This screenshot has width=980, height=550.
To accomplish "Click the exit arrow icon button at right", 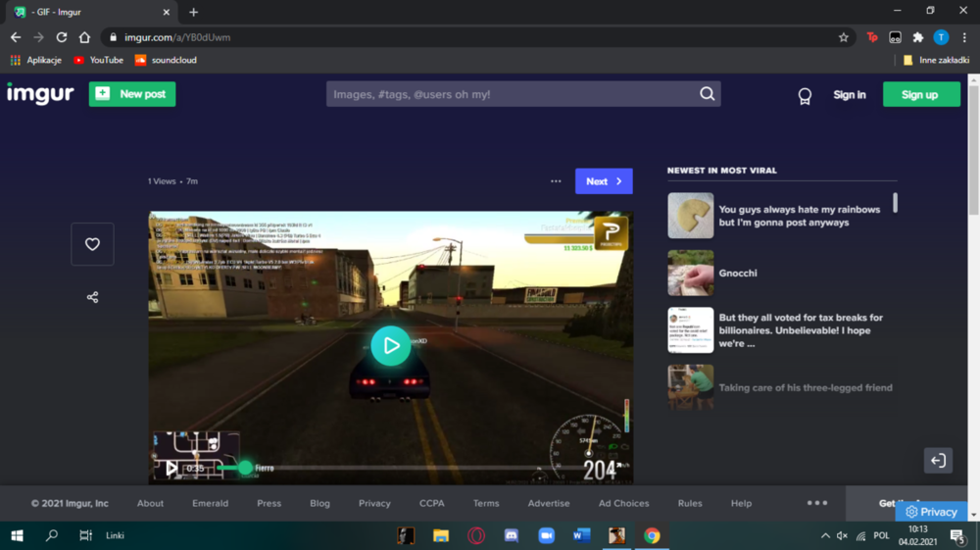I will (938, 461).
